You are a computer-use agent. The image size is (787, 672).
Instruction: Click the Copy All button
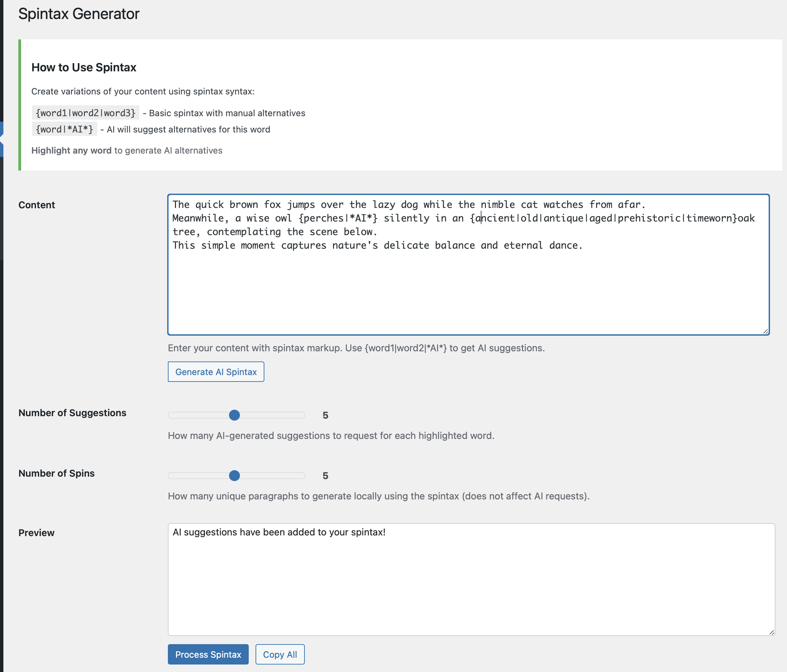pos(280,654)
